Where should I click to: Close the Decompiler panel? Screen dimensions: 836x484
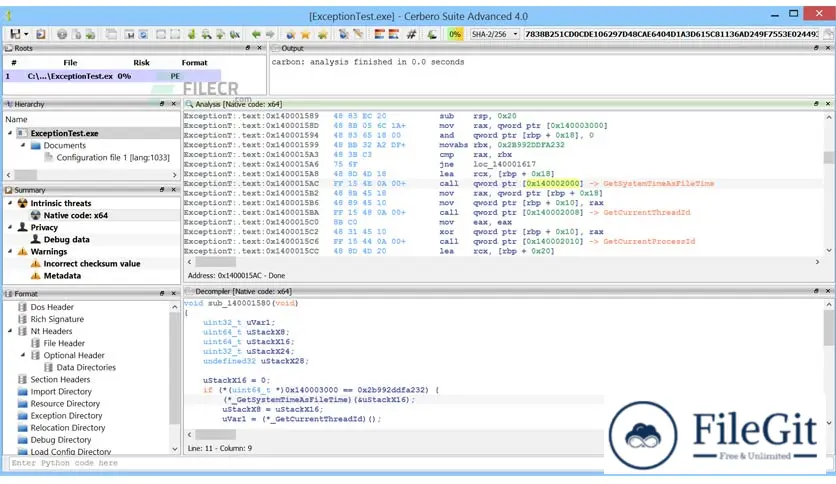[828, 291]
